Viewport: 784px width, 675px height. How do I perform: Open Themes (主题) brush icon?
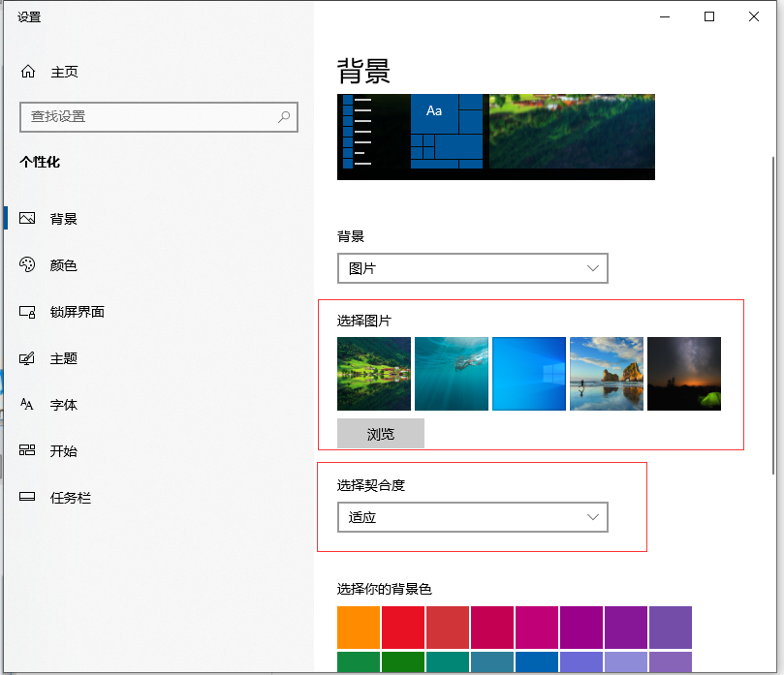(28, 358)
